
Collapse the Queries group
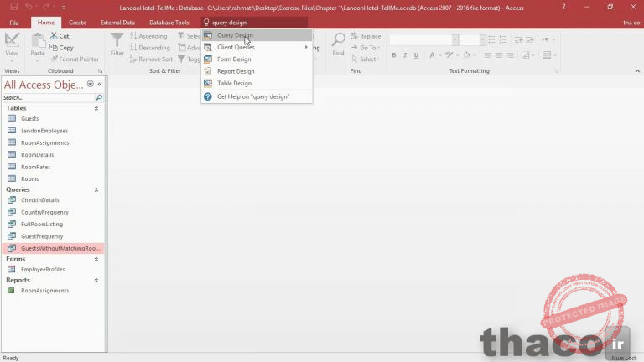coord(96,189)
